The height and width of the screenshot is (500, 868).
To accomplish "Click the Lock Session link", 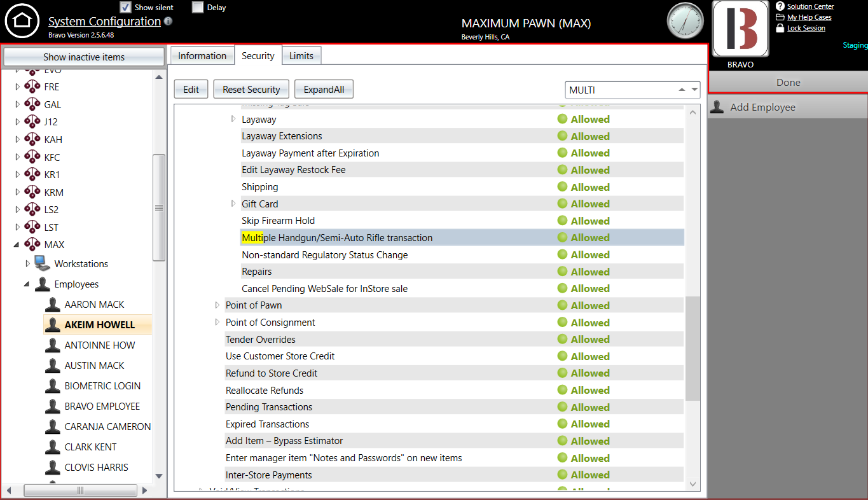I will click(806, 28).
